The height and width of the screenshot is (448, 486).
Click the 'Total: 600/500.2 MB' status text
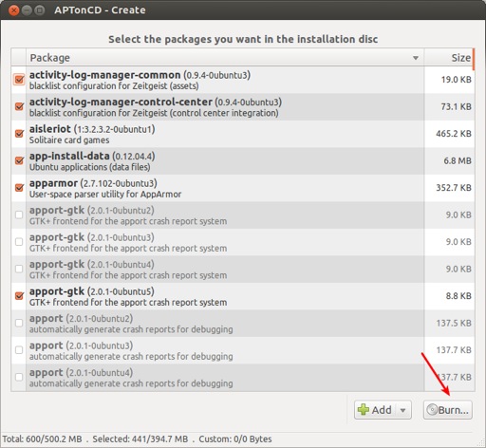tap(42, 439)
